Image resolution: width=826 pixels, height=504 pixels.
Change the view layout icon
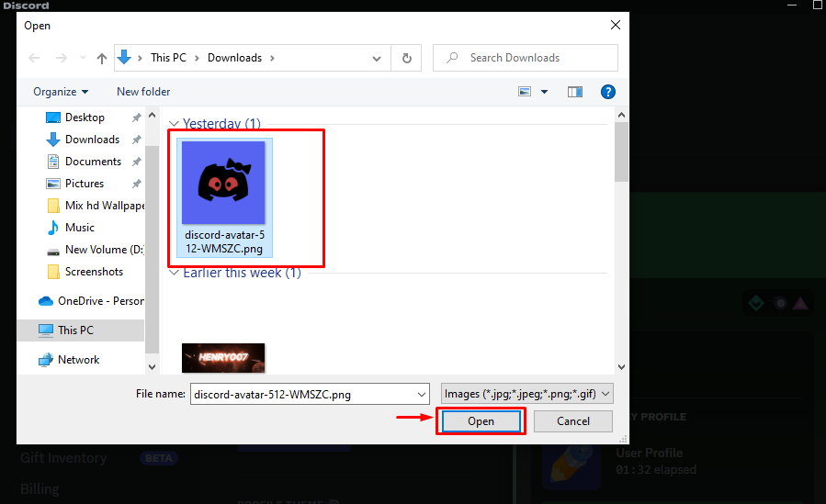click(525, 92)
